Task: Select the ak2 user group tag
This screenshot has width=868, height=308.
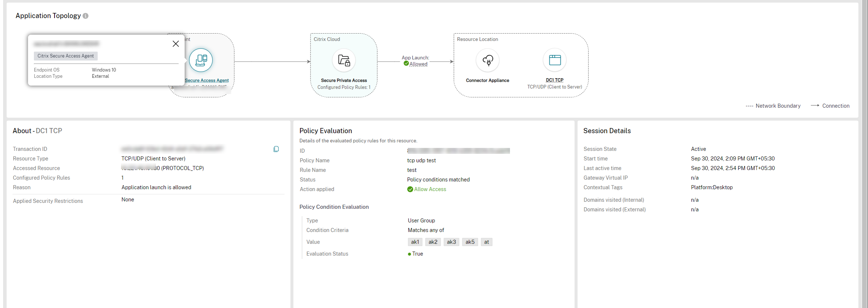Action: click(x=433, y=242)
